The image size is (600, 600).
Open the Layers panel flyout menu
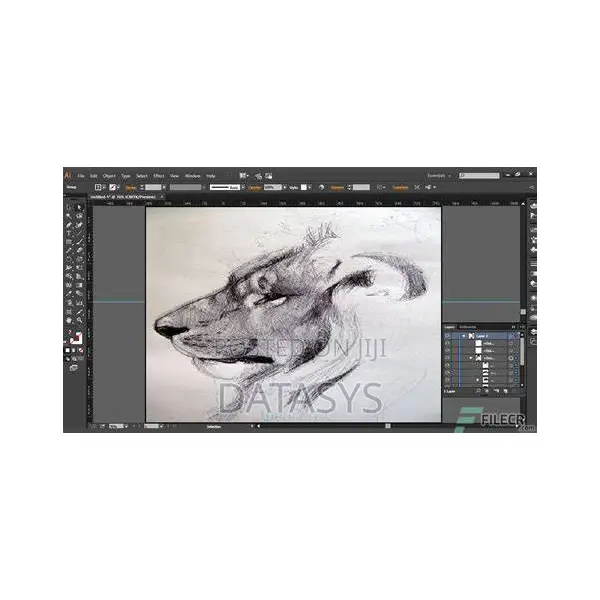click(x=522, y=327)
